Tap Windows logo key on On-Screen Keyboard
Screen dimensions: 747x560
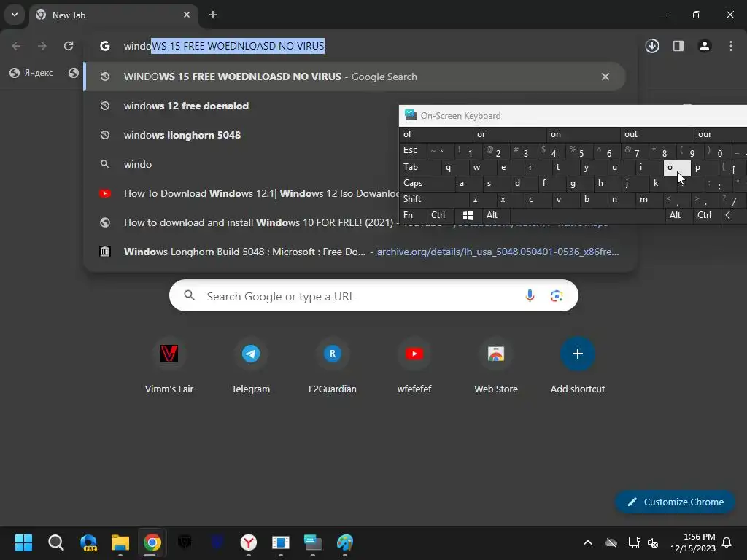point(468,215)
